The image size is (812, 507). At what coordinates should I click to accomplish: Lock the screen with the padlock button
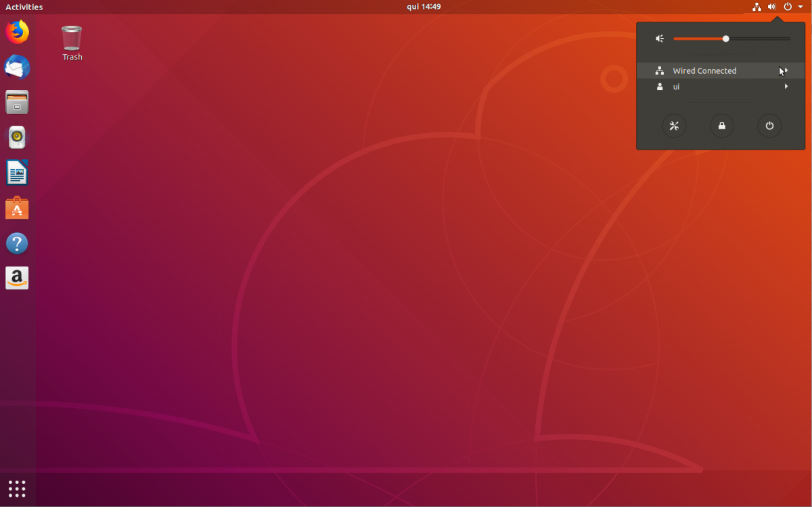click(x=721, y=126)
